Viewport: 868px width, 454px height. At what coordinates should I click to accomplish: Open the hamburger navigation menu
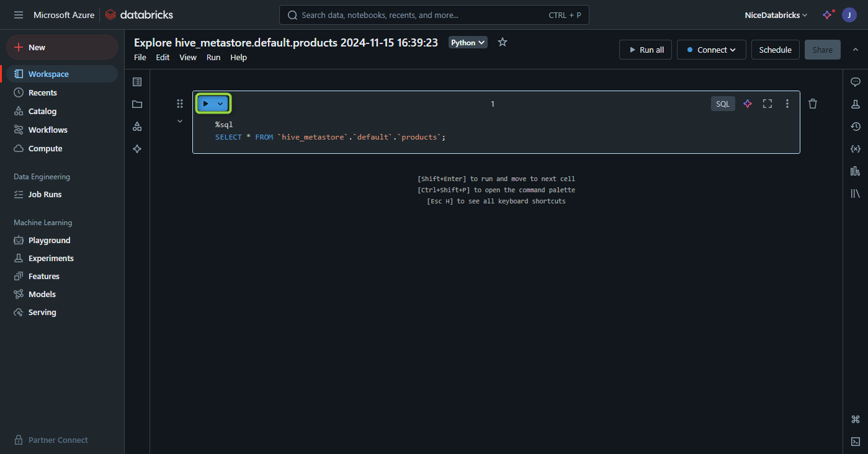tap(19, 15)
